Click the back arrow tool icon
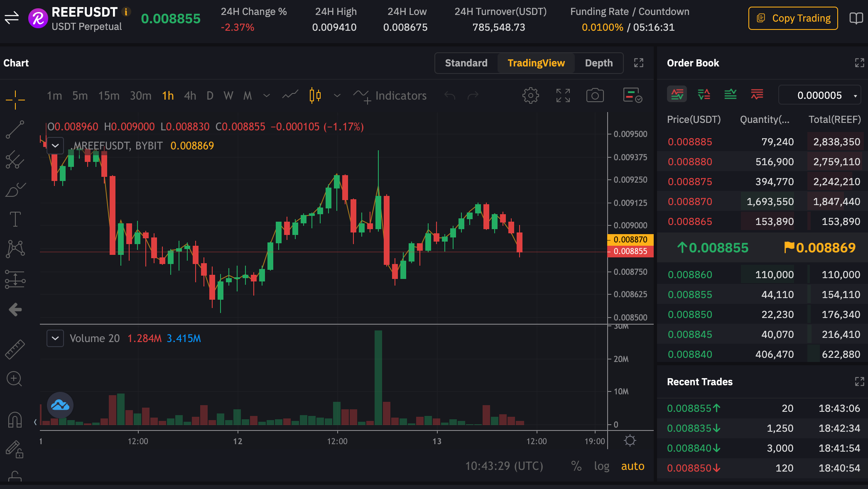This screenshot has width=868, height=489. pos(15,309)
